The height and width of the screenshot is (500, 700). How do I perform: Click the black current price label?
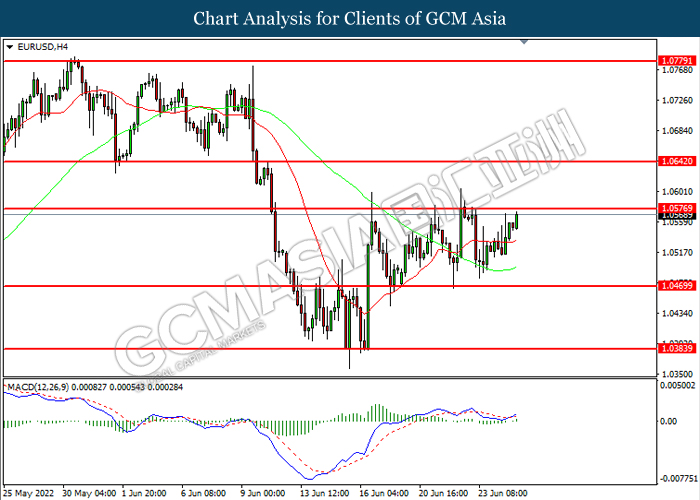[x=677, y=216]
